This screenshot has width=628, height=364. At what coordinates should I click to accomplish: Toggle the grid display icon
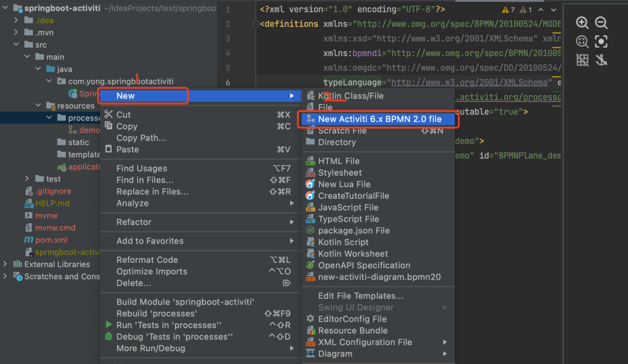(x=582, y=60)
